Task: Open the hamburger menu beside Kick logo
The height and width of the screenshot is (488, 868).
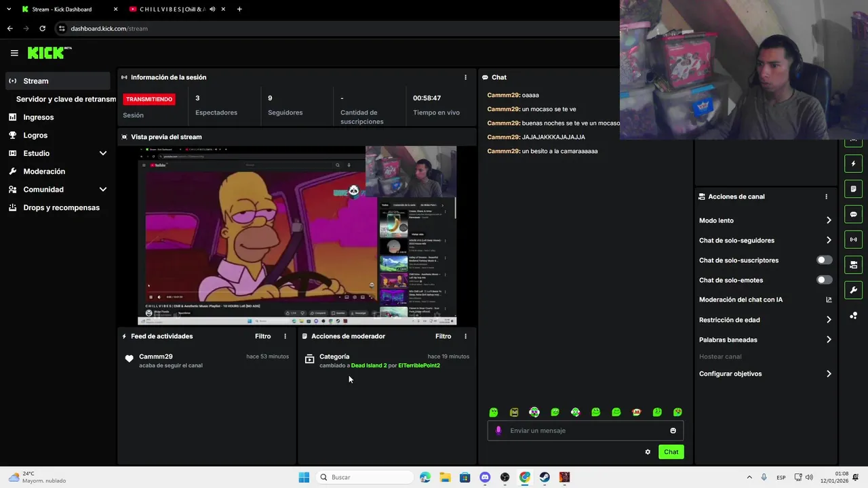Action: pyautogui.click(x=14, y=53)
